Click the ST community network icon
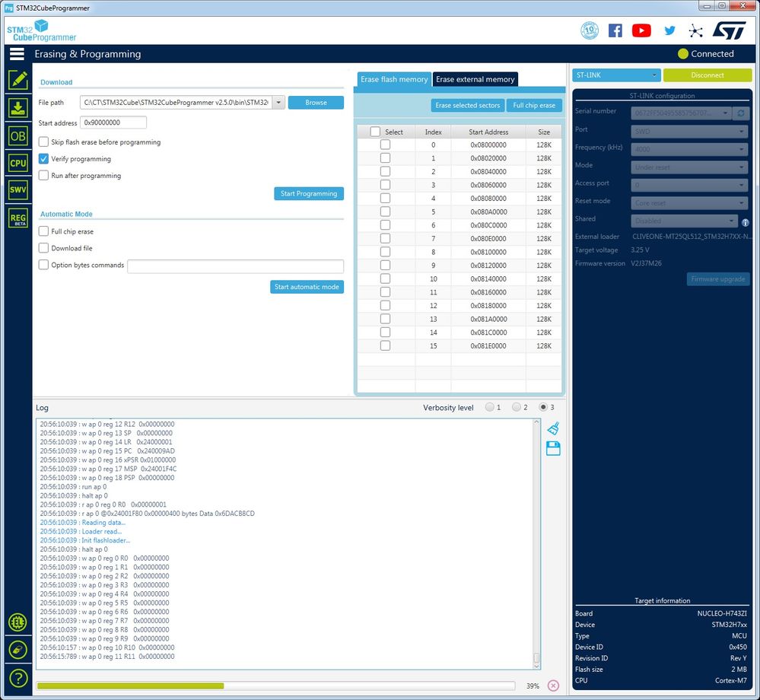Image resolution: width=760 pixels, height=700 pixels. (x=695, y=31)
